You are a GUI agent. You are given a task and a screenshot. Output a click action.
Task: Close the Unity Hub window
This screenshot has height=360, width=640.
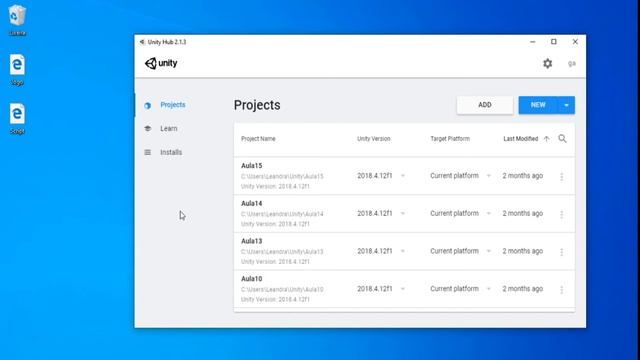[575, 42]
